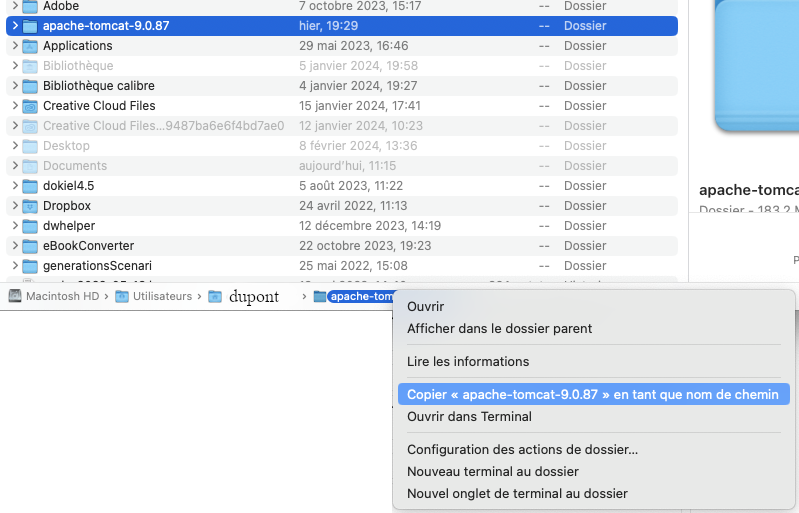Choose Lire les informations

point(468,362)
